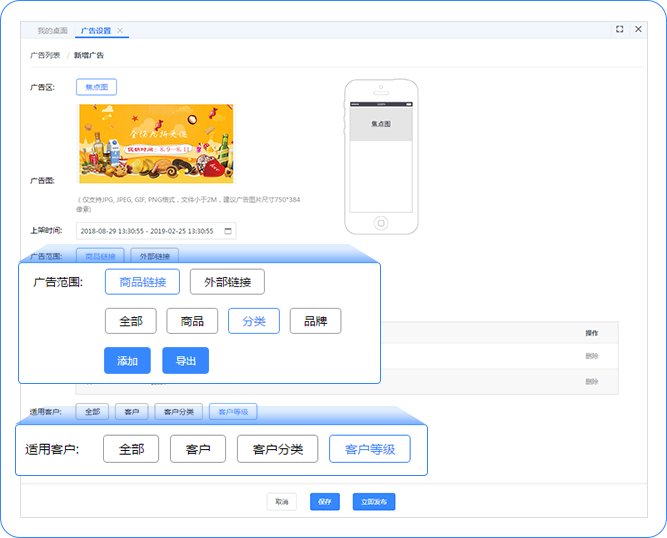Choose 商品 scope option button

(192, 321)
